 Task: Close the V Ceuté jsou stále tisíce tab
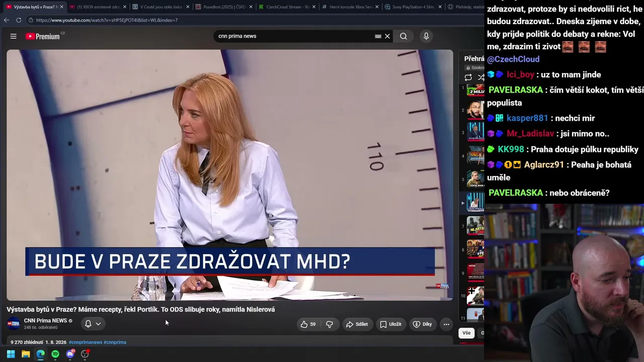click(x=188, y=7)
